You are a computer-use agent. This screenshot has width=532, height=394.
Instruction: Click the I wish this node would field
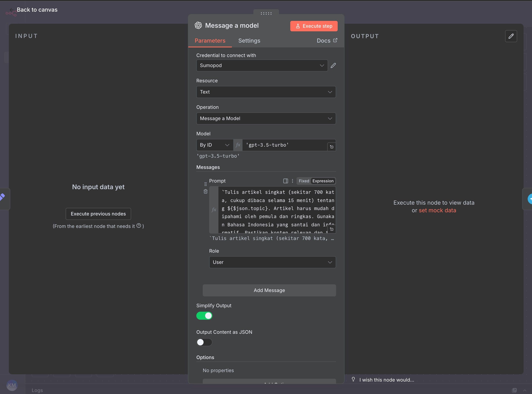coord(386,380)
